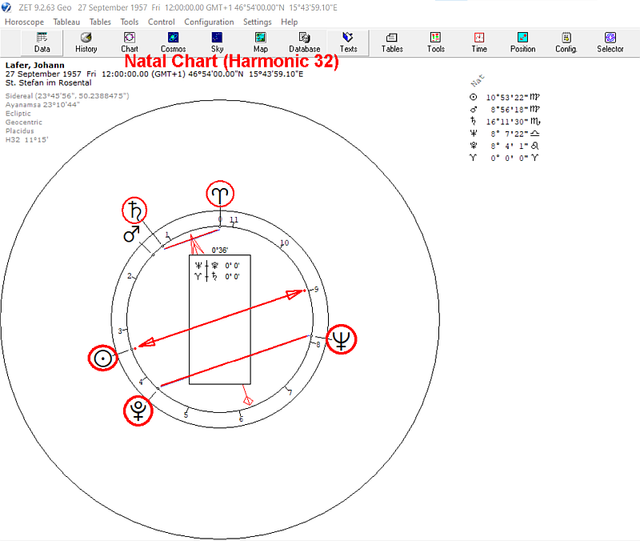
Task: Click the St. Stefan im Rosental place
Action: point(48,83)
